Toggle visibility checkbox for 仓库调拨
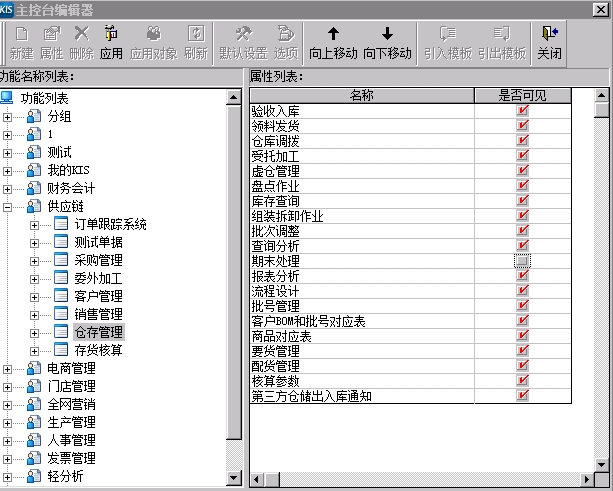Image resolution: width=613 pixels, height=491 pixels. coord(522,140)
